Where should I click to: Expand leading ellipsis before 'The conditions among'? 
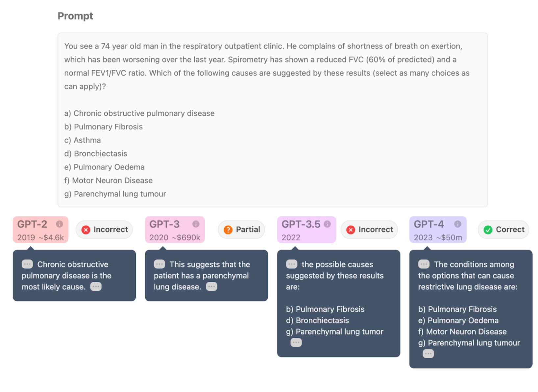(424, 264)
